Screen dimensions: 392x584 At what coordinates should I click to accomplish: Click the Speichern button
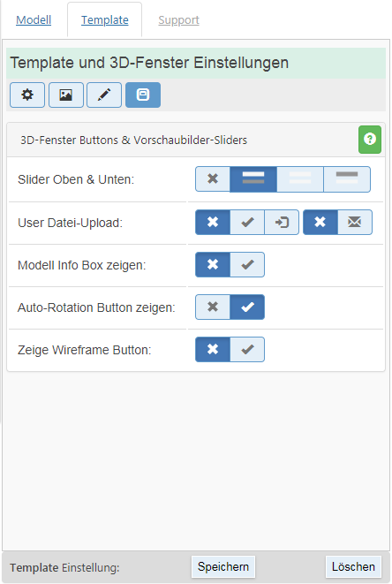[223, 567]
